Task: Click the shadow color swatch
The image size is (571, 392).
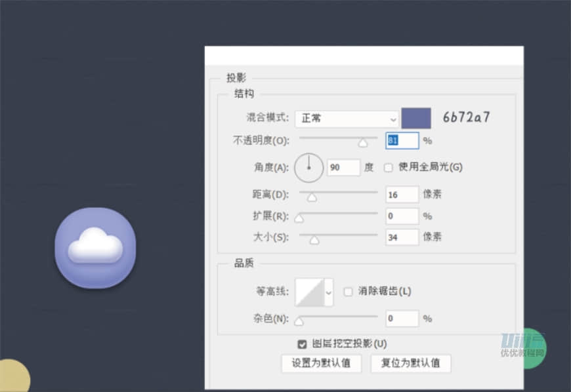Action: [x=416, y=117]
